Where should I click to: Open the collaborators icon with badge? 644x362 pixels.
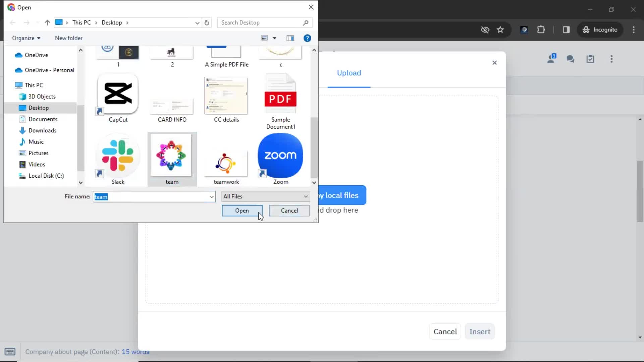tap(551, 59)
